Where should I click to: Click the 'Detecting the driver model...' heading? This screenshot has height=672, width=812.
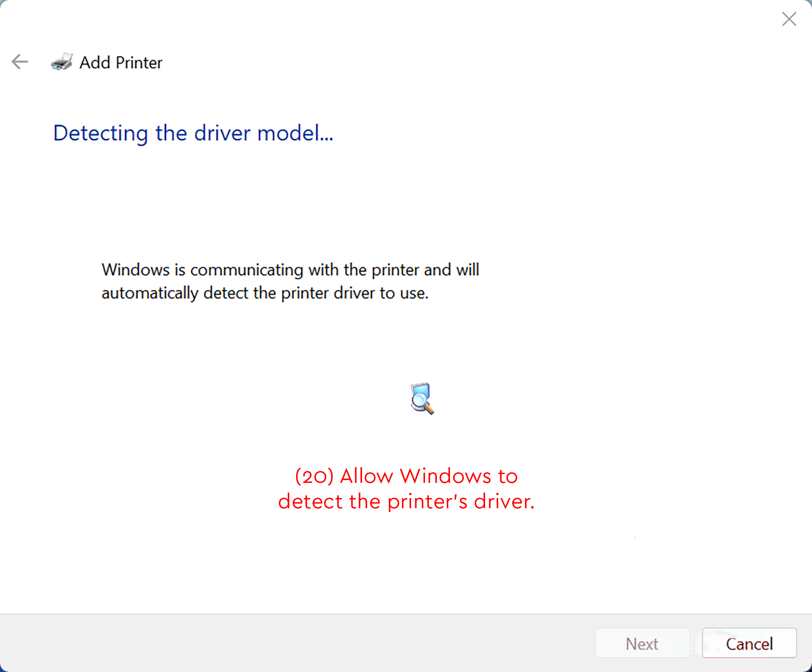pos(193,133)
